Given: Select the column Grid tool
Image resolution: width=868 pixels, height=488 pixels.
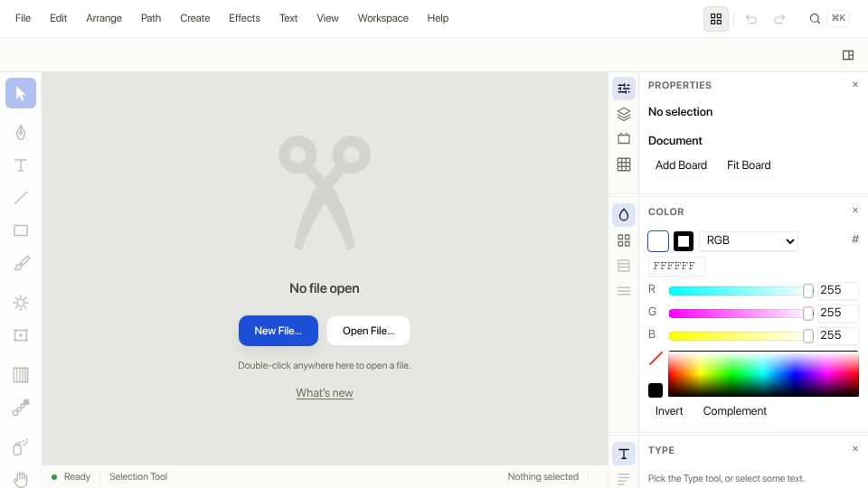Looking at the screenshot, I should click(21, 374).
